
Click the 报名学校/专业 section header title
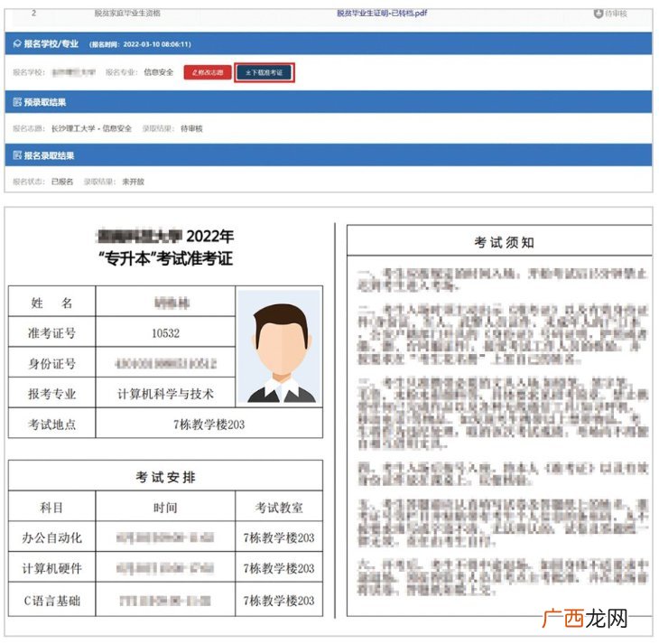(51, 43)
